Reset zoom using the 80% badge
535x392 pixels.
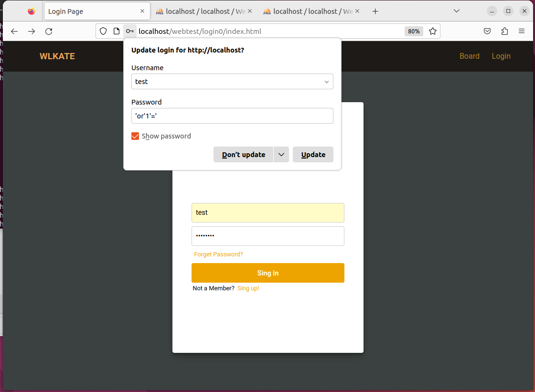(414, 32)
